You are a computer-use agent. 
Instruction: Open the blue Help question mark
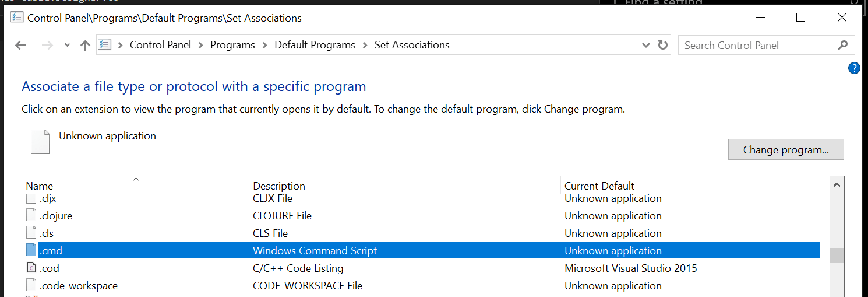854,68
